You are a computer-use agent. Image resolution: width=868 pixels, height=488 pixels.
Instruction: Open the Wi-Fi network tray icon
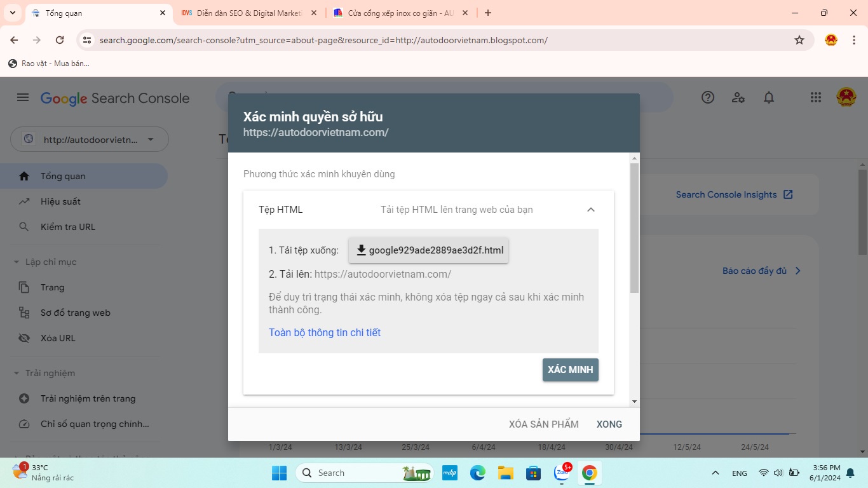coord(763,473)
